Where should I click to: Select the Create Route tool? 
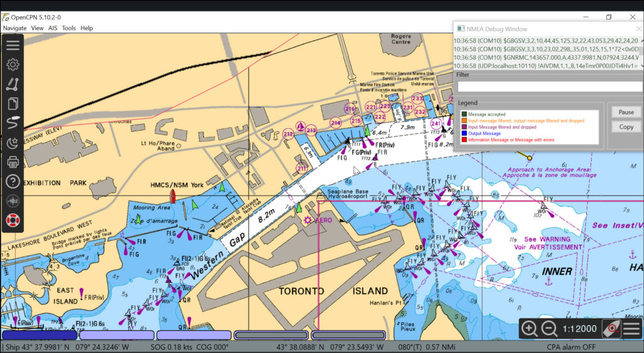13,85
